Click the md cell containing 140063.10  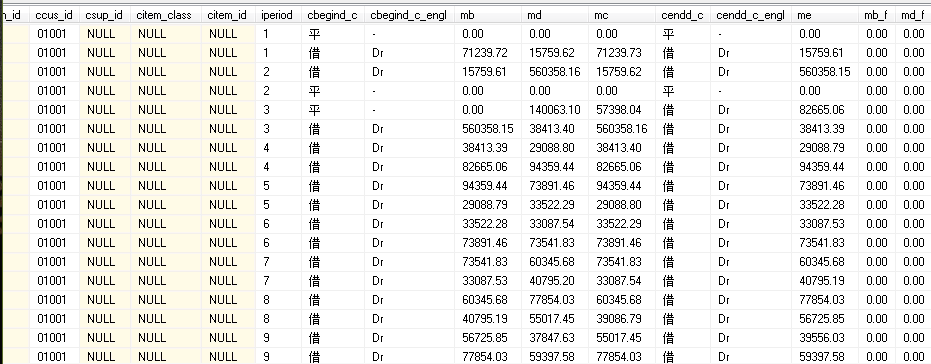556,110
